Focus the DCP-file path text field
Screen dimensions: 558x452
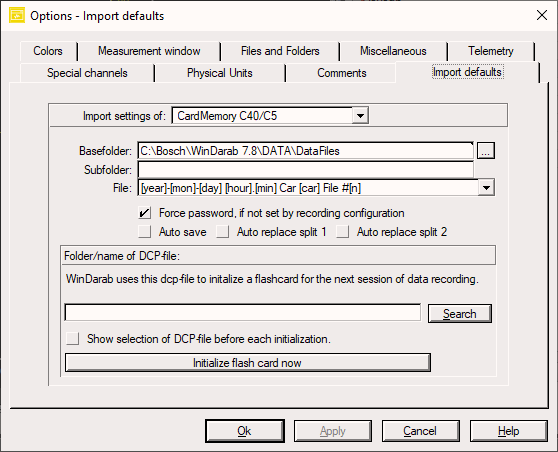[243, 312]
